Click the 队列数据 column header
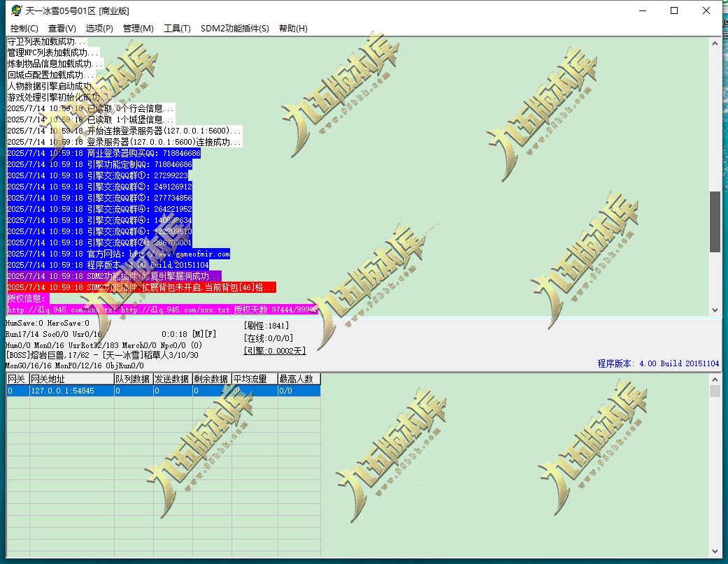 point(134,379)
